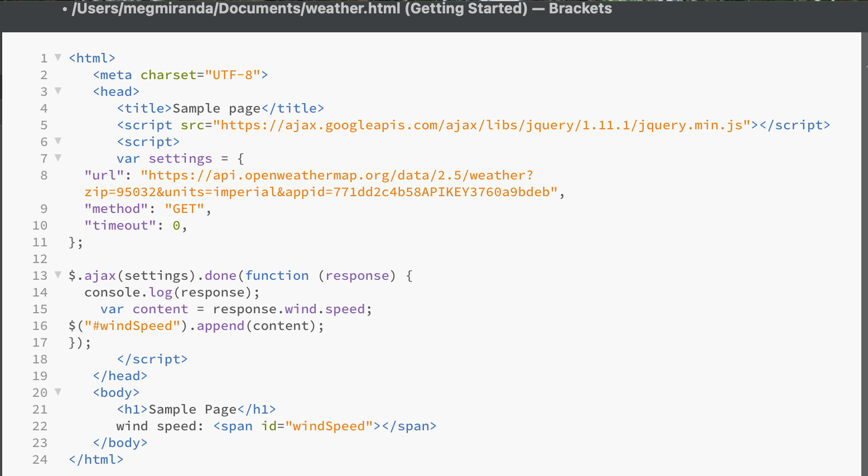Click the "response" parameter on line 13
This screenshot has width=868, height=476.
click(x=357, y=276)
